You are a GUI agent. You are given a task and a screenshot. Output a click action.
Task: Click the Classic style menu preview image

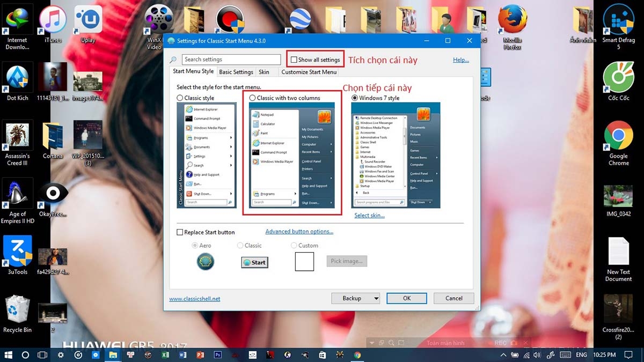207,155
